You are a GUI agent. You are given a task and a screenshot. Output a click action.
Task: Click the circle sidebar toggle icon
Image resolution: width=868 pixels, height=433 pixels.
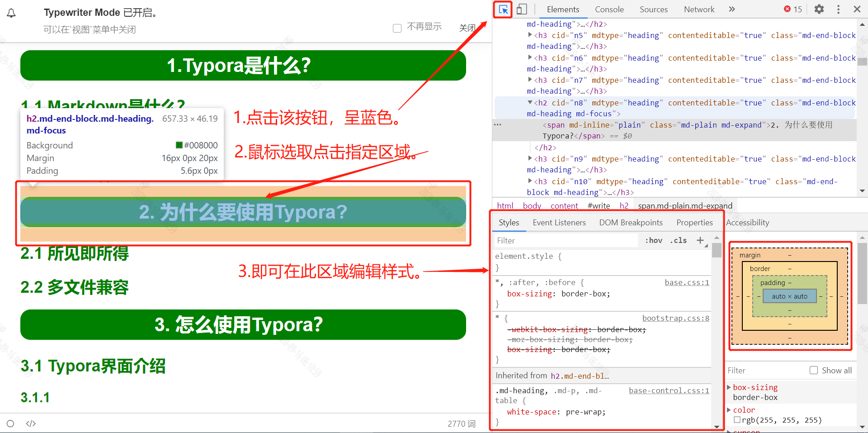10,423
